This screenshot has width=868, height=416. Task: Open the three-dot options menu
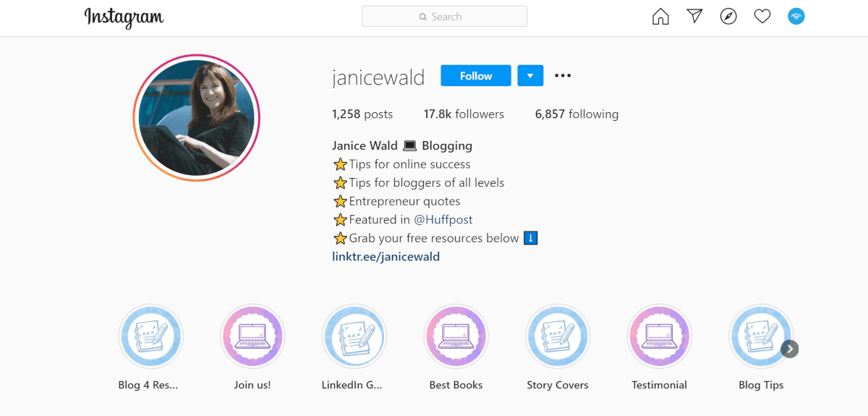tap(563, 76)
